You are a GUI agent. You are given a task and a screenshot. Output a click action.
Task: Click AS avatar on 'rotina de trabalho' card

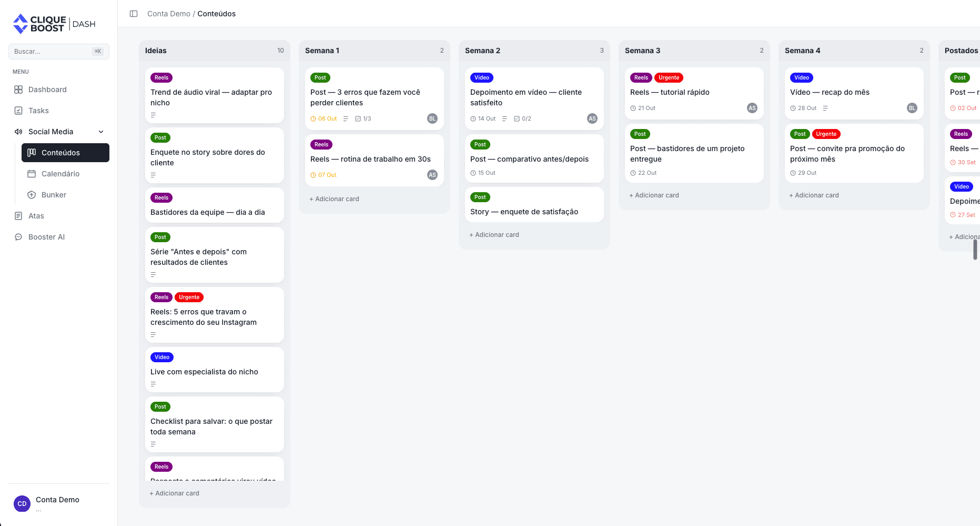pyautogui.click(x=432, y=175)
